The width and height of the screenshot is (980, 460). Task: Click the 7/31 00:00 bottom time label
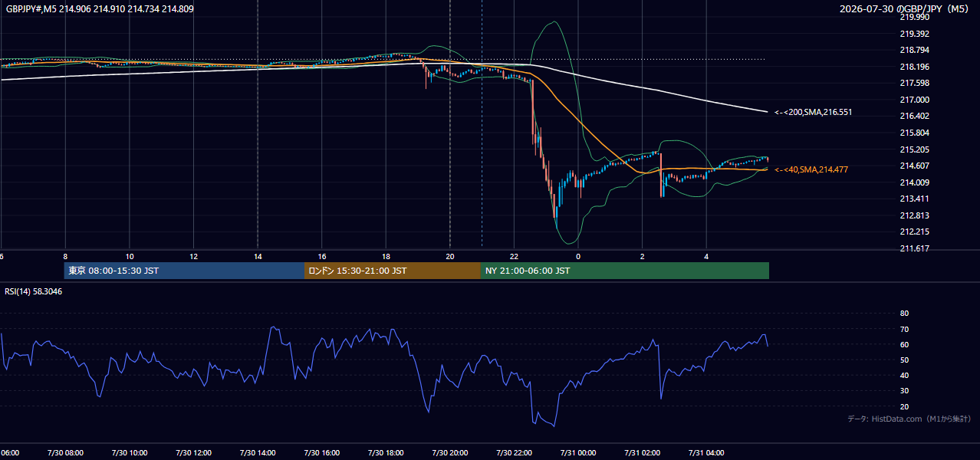click(578, 453)
